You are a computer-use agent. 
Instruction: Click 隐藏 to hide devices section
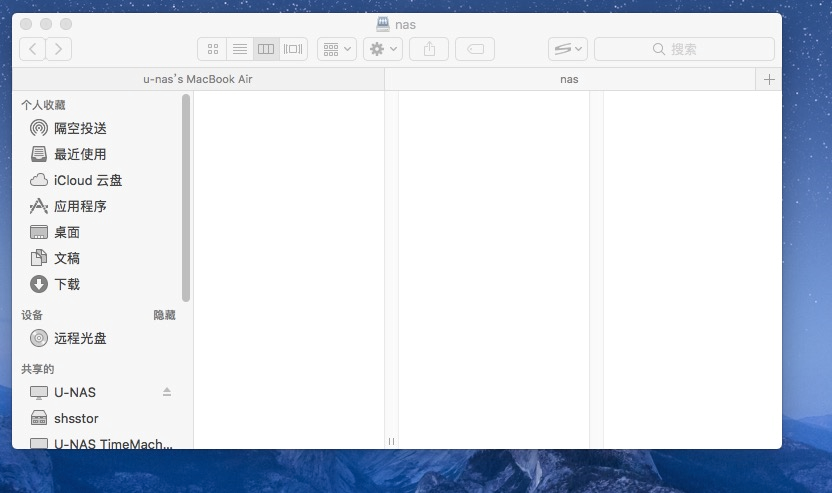(x=164, y=315)
